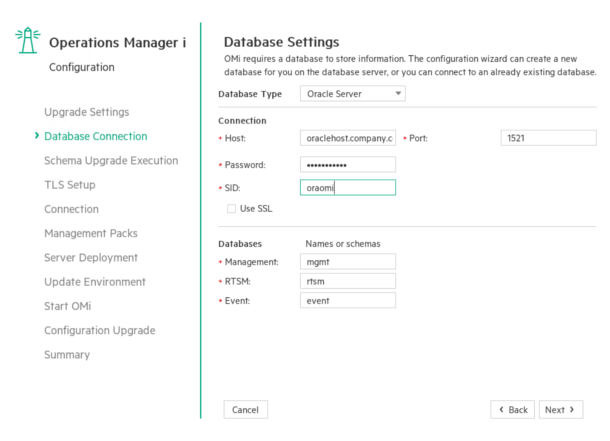The width and height of the screenshot is (610, 441).
Task: Click the Databases section label
Action: [240, 244]
